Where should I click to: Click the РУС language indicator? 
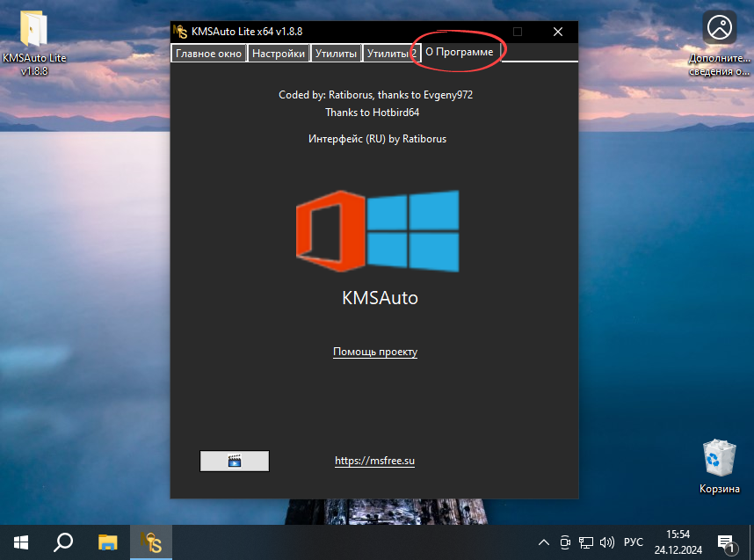(x=633, y=542)
